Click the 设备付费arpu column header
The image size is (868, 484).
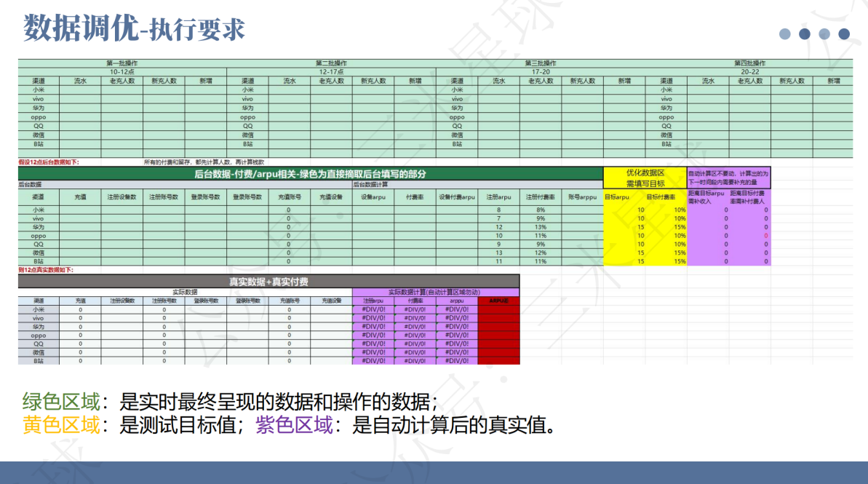click(x=457, y=197)
